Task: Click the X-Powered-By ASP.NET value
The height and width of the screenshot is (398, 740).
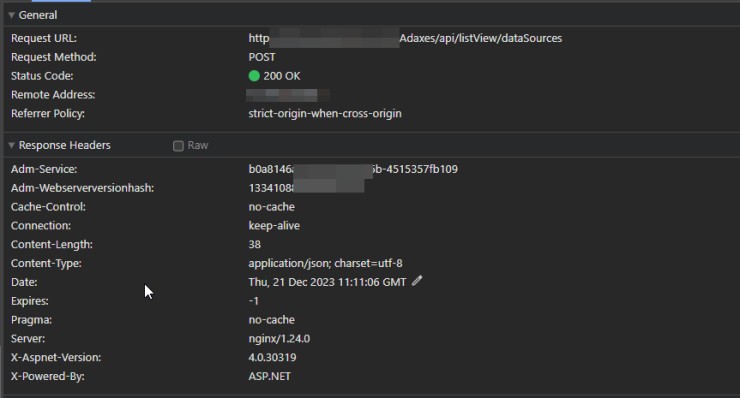Action: (269, 376)
